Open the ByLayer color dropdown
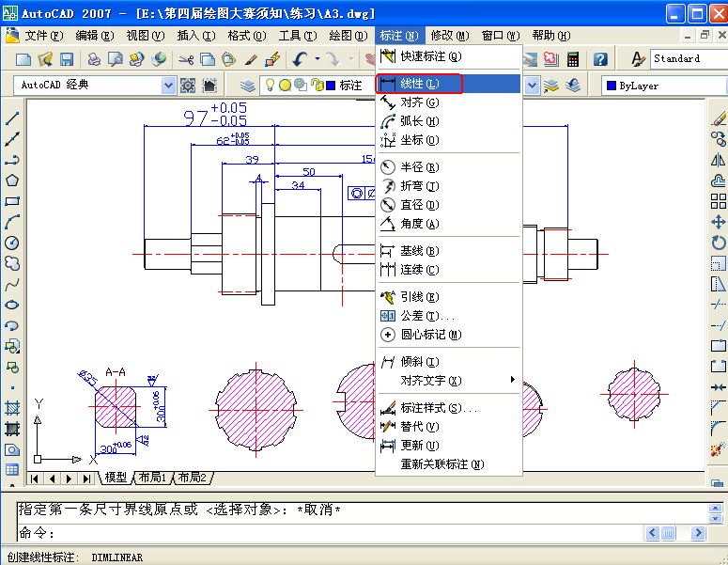Viewport: 728px width, 565px height. [664, 86]
